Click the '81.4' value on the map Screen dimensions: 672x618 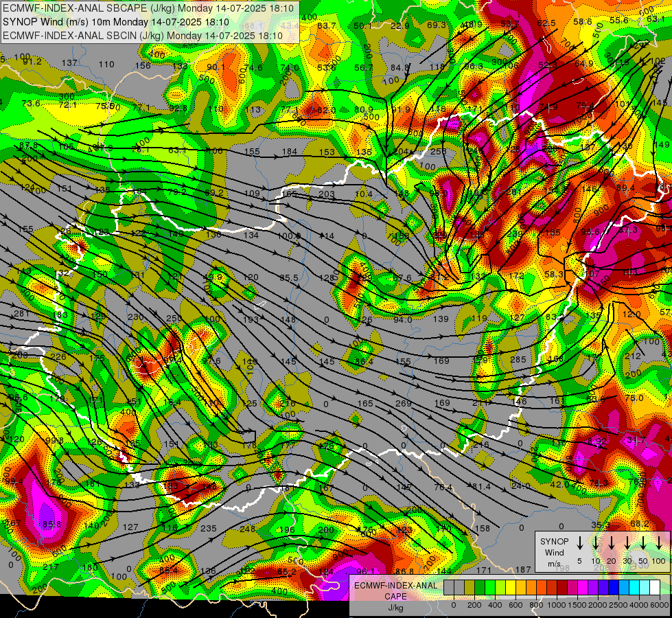coord(481,486)
